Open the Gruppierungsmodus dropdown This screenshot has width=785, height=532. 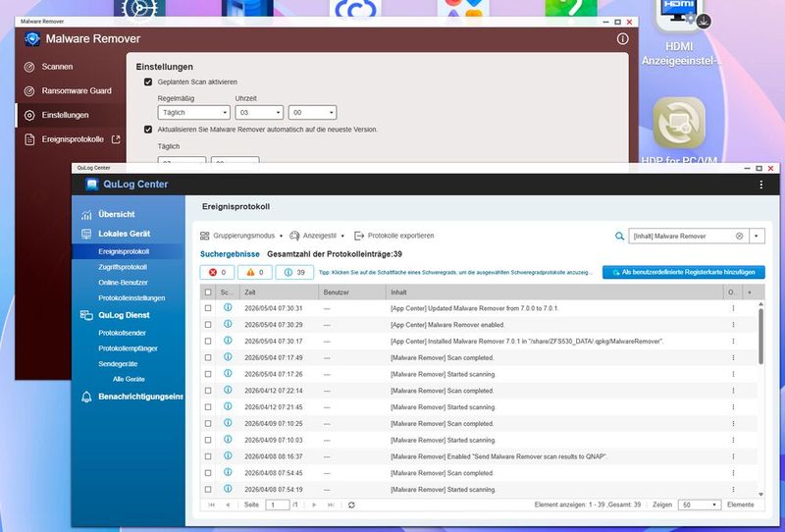(x=241, y=236)
